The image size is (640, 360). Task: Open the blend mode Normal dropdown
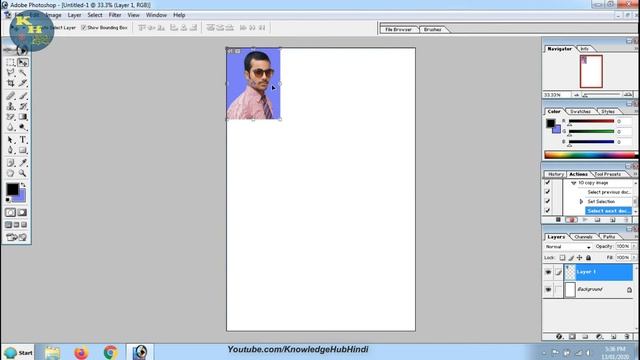click(x=568, y=247)
